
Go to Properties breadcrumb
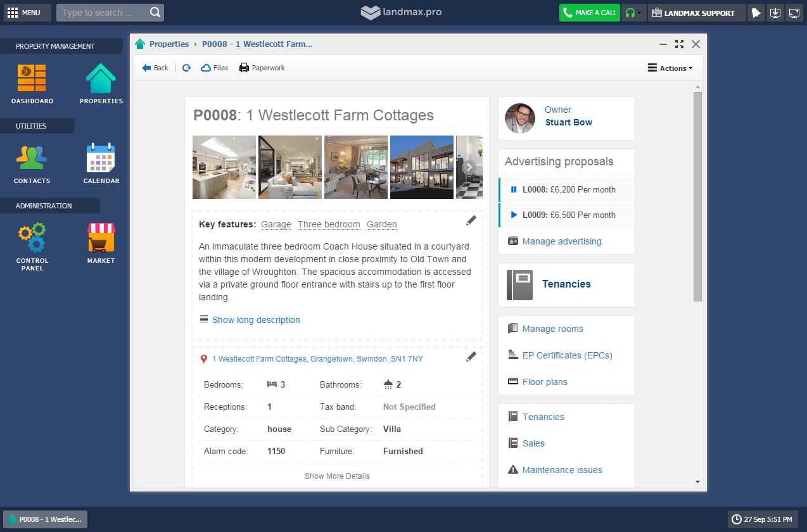168,44
